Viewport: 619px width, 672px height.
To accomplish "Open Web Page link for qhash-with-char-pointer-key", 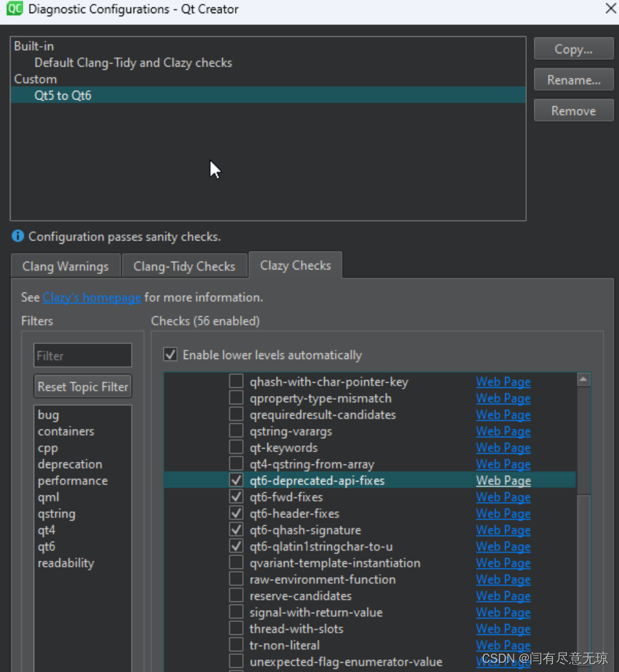I will click(503, 382).
